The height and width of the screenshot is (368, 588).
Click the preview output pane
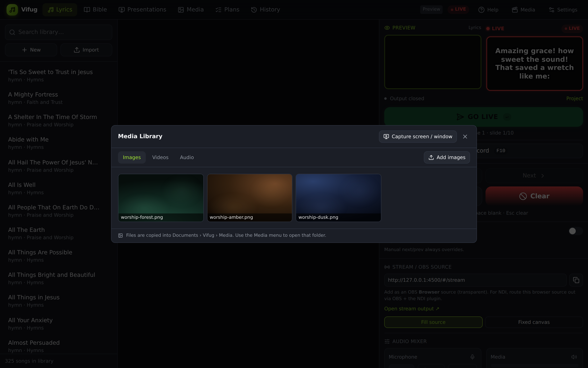[432, 62]
